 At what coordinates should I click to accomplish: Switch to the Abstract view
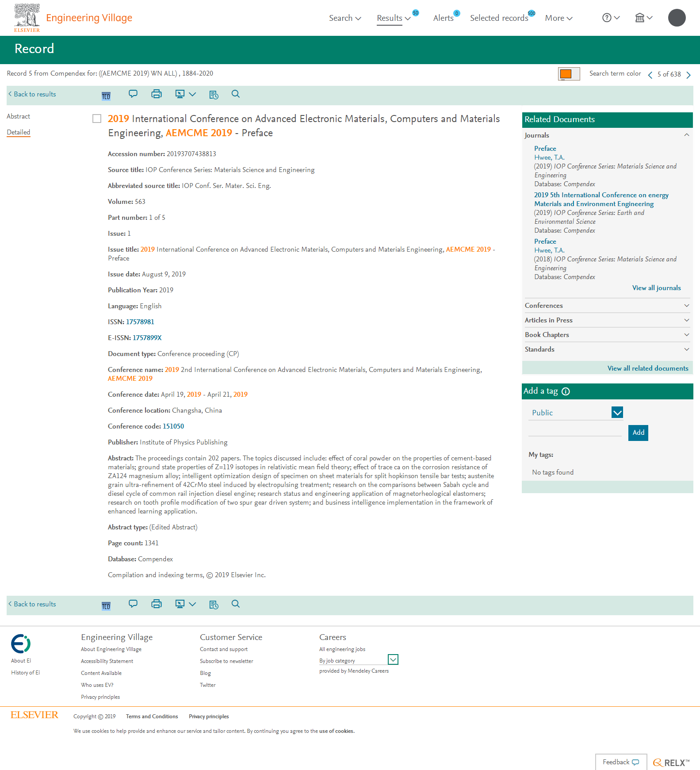coord(19,116)
